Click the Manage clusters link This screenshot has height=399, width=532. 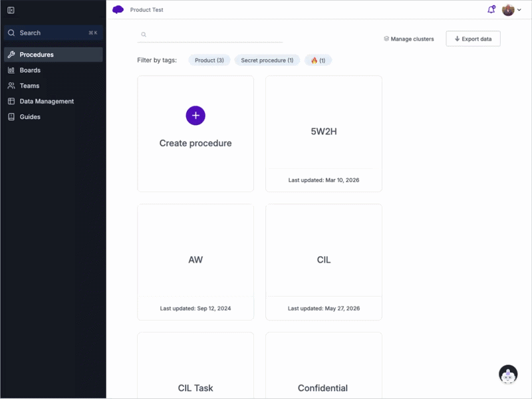pyautogui.click(x=409, y=39)
